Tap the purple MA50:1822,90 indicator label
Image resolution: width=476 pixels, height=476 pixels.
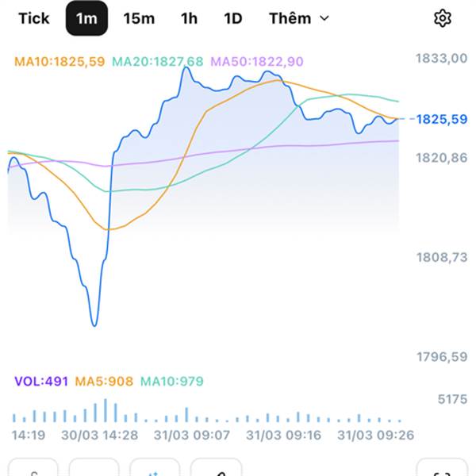(x=256, y=61)
